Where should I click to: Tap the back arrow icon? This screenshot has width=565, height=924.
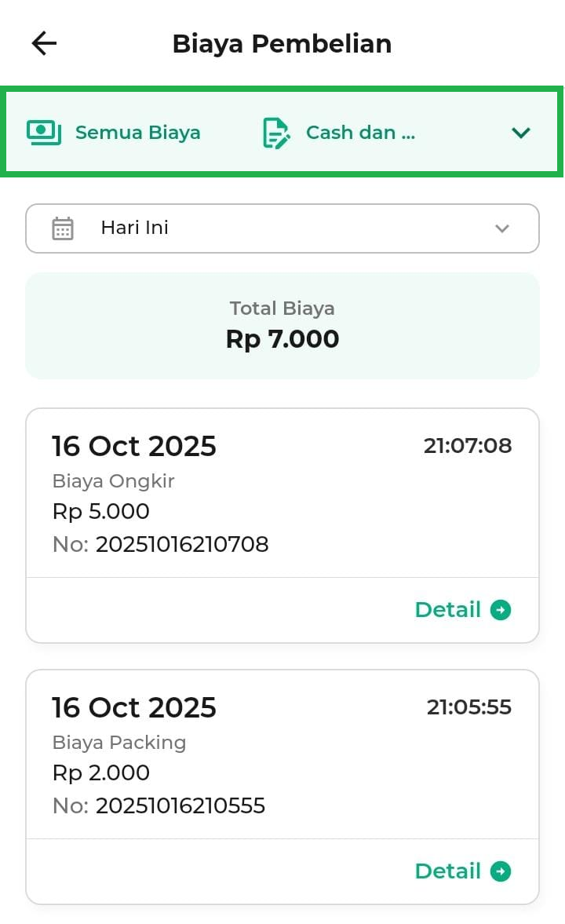pos(44,44)
